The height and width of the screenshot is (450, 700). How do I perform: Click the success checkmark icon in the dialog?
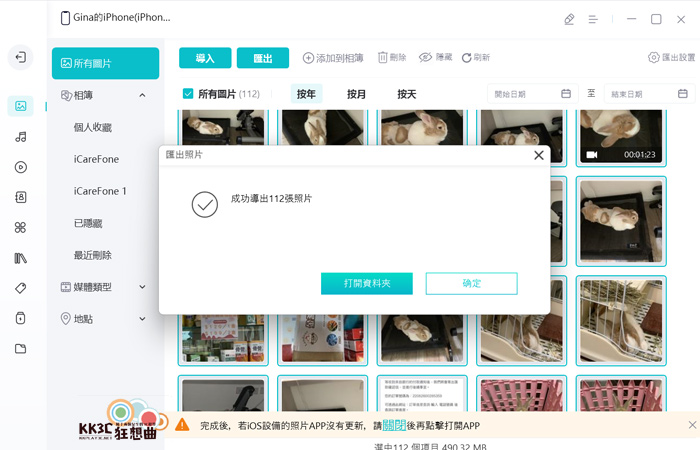pyautogui.click(x=205, y=204)
